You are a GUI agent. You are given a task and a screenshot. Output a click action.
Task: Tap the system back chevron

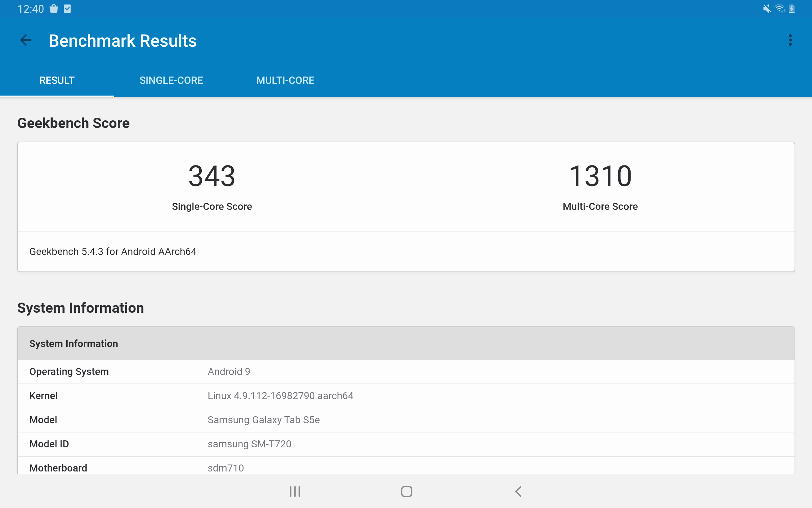tap(518, 491)
